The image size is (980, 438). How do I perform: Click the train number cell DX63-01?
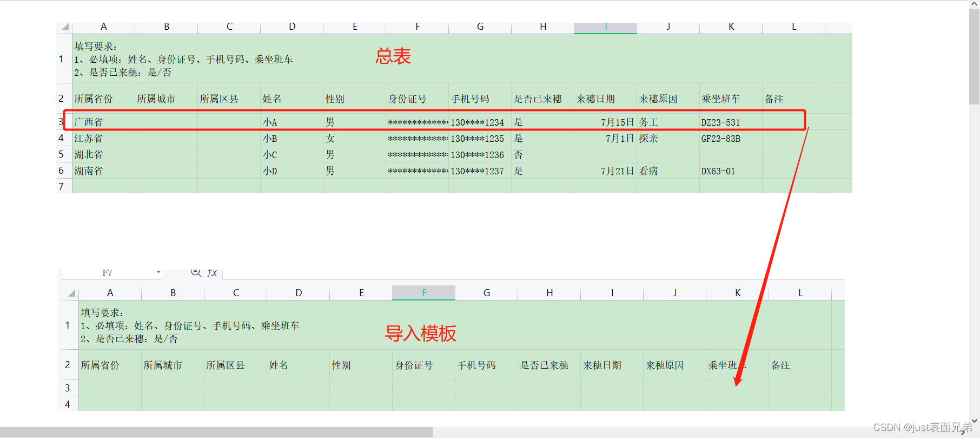pyautogui.click(x=731, y=171)
